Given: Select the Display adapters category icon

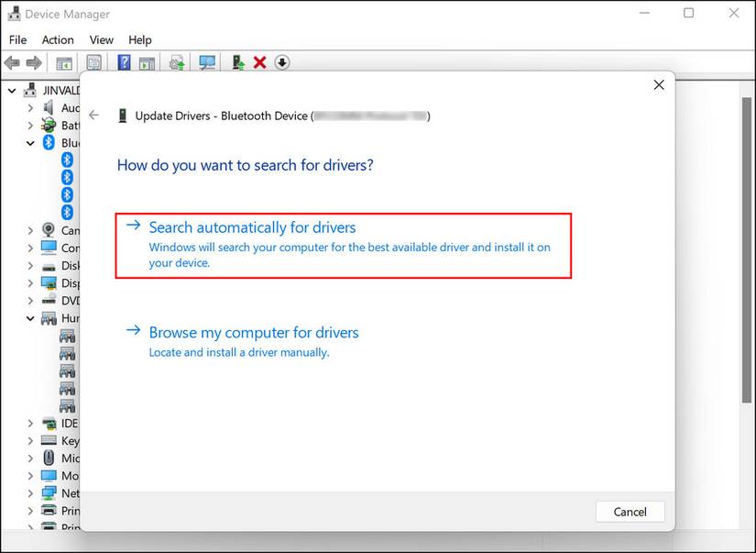Looking at the screenshot, I should (49, 283).
